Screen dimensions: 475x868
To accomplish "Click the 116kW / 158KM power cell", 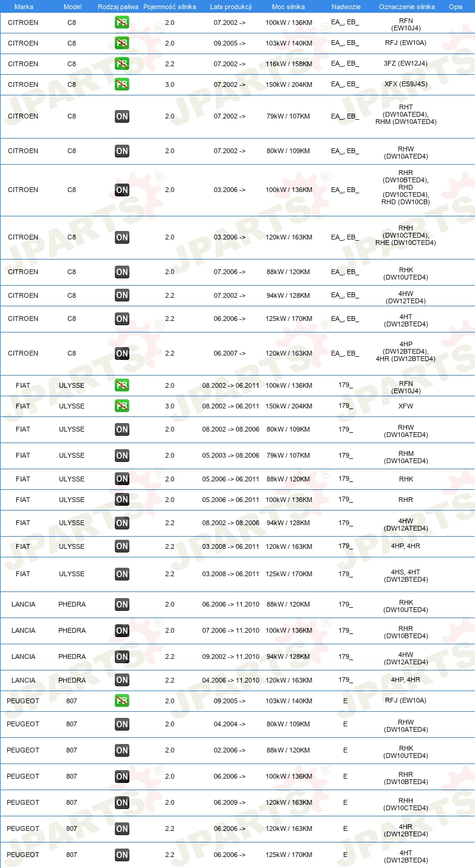I will pos(289,64).
